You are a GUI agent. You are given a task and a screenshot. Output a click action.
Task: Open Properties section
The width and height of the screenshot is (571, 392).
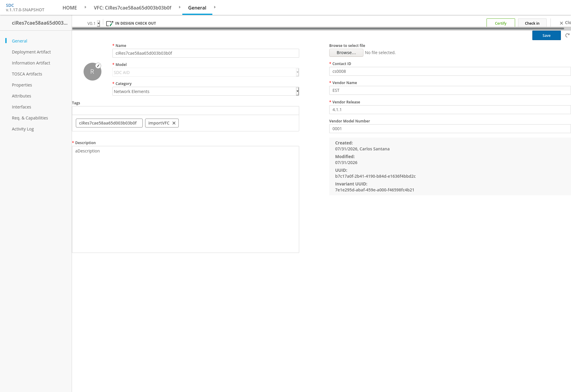(22, 85)
